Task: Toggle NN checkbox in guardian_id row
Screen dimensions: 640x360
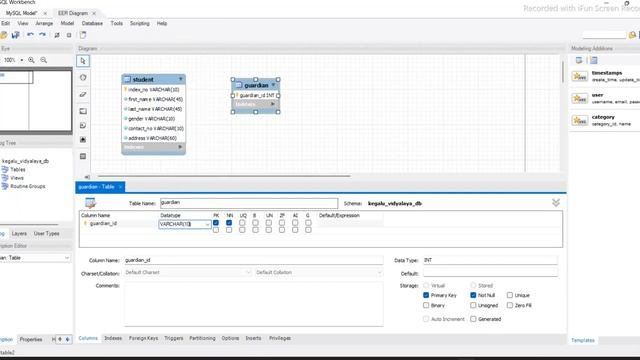Action: [229, 223]
